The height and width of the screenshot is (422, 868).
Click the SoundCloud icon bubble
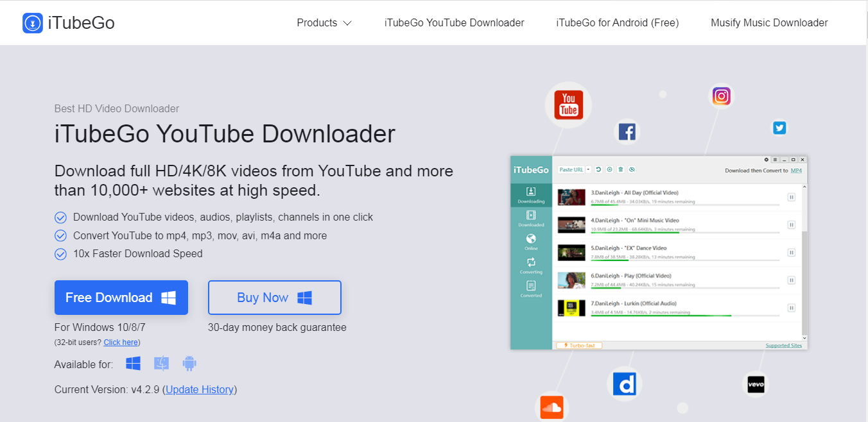[551, 407]
